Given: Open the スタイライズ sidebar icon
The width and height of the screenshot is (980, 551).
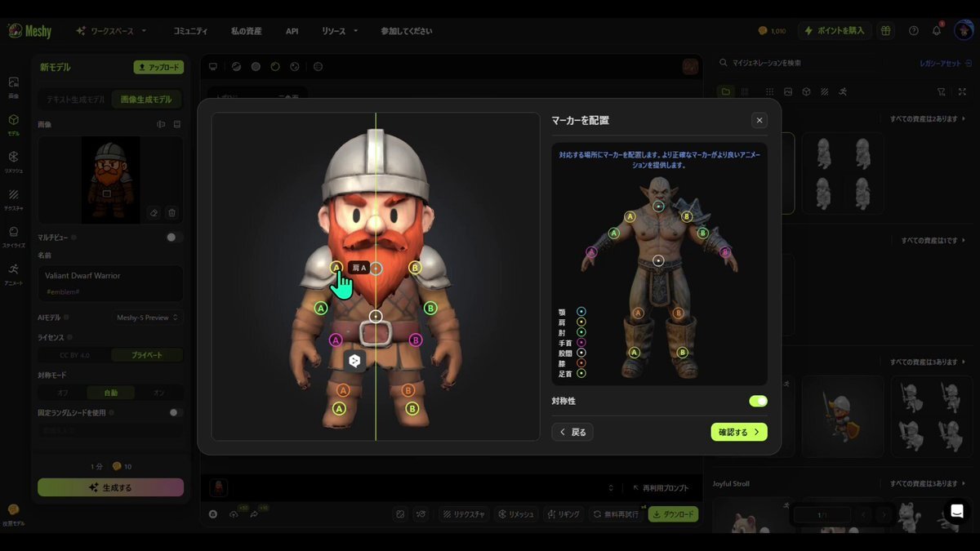Looking at the screenshot, I should [14, 236].
